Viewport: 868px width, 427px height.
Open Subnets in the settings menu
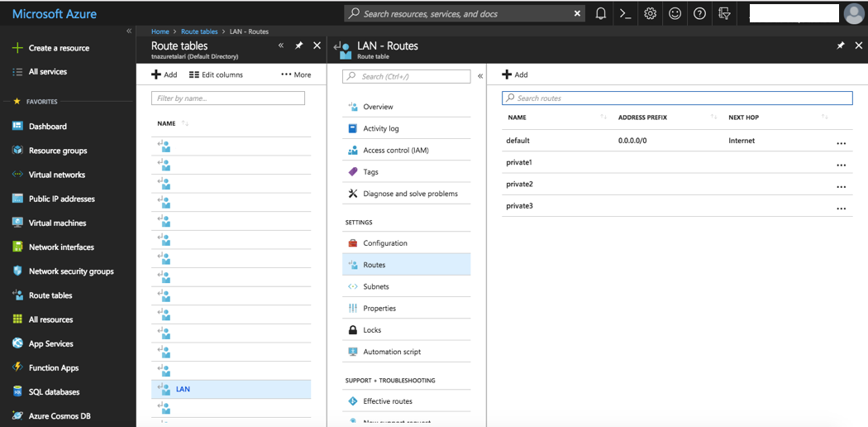375,286
